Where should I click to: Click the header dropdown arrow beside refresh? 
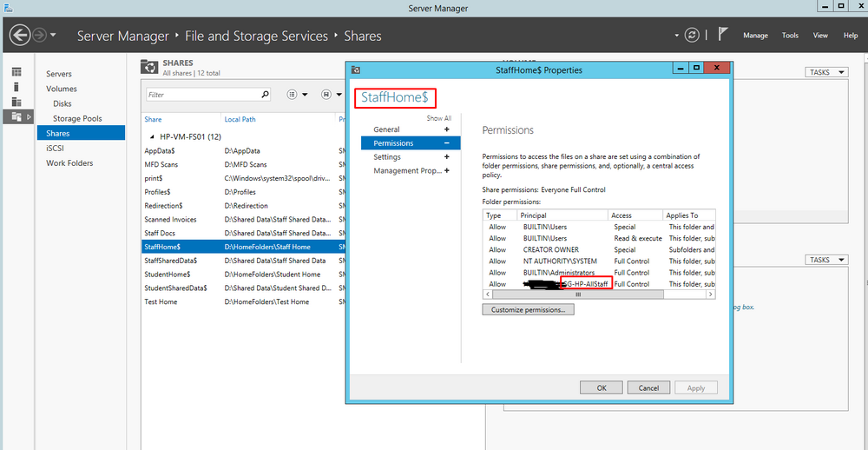point(676,36)
